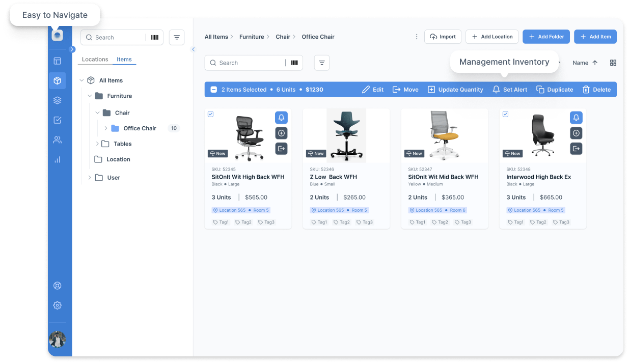The image size is (629, 364).
Task: Open the cube Items icon in sidebar
Action: (57, 80)
